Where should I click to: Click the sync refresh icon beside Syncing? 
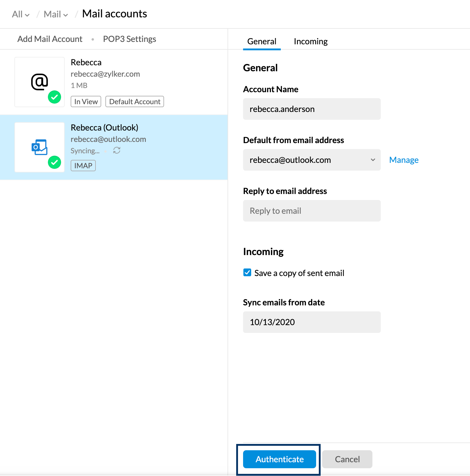point(117,150)
